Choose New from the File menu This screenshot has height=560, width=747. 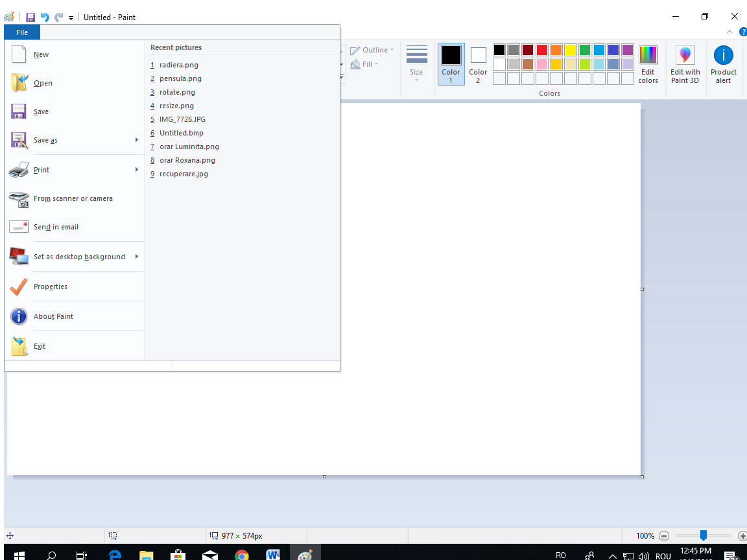click(41, 55)
